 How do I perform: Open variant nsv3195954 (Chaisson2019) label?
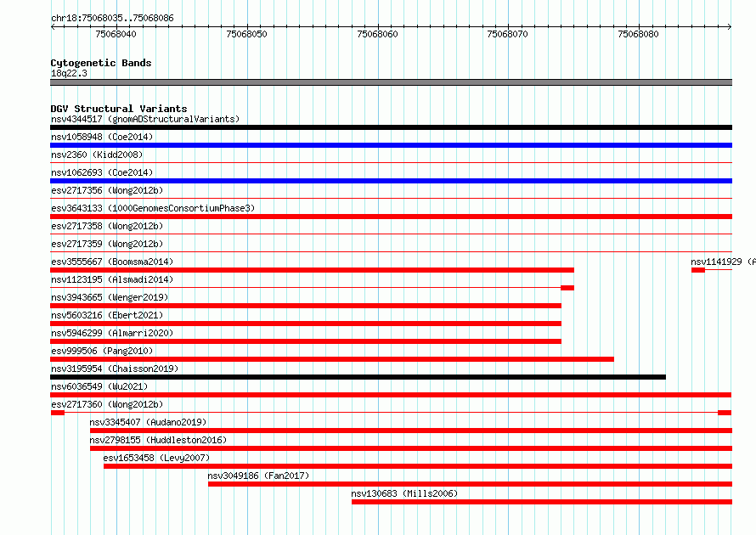115,369
